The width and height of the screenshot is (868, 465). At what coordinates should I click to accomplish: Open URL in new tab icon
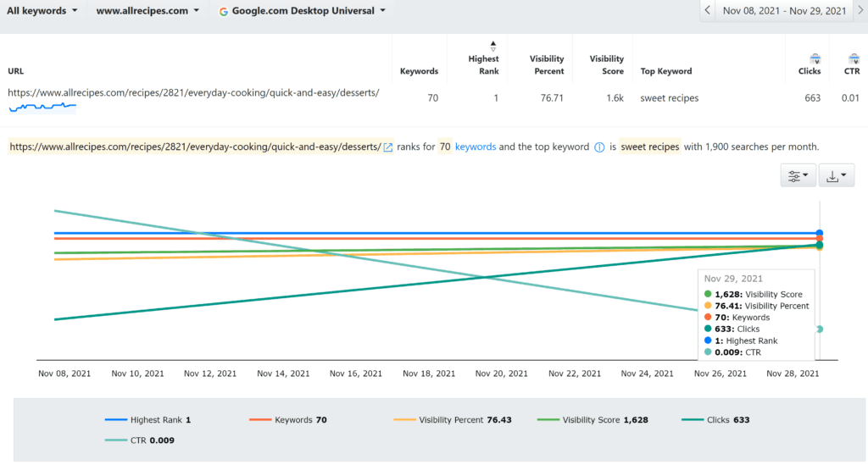coord(388,147)
